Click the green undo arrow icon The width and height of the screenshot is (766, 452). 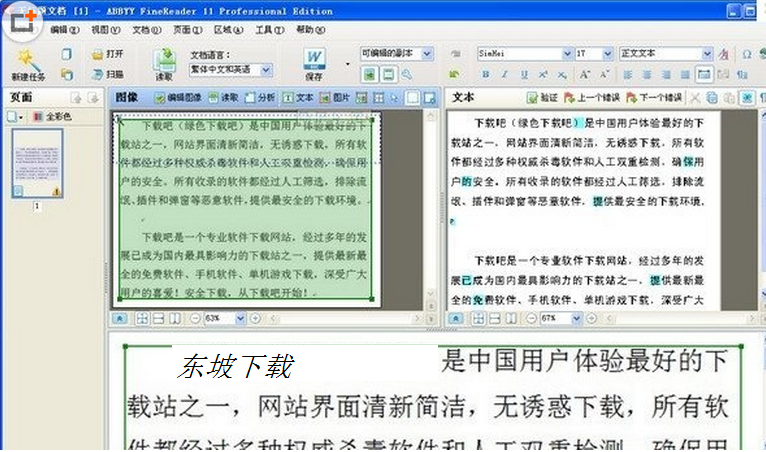tap(454, 74)
